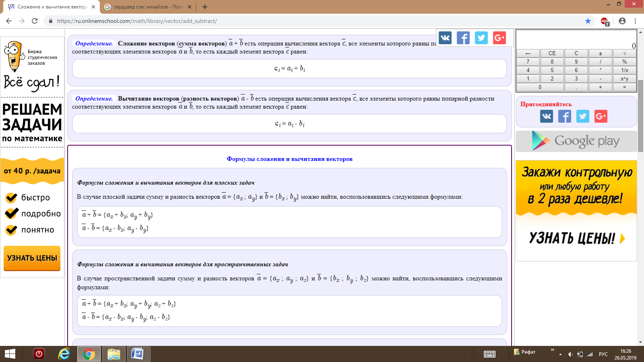Share page via floating Facebook icon

(463, 38)
